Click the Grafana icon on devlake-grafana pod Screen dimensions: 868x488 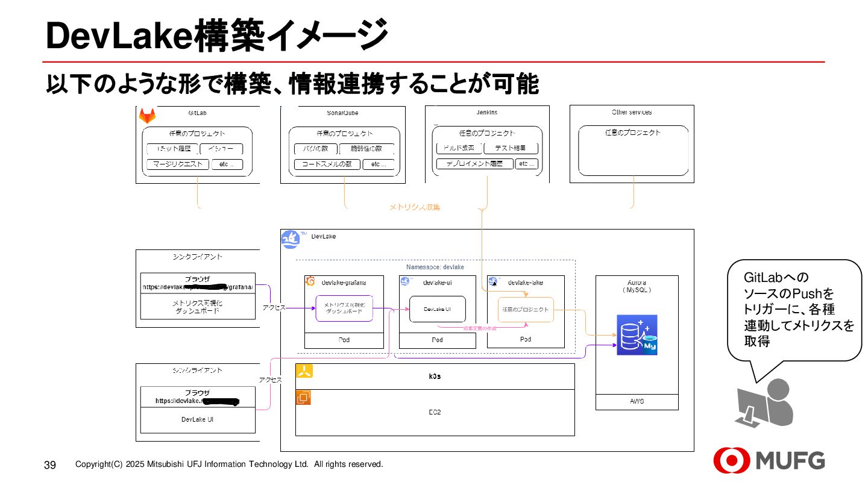coord(311,281)
